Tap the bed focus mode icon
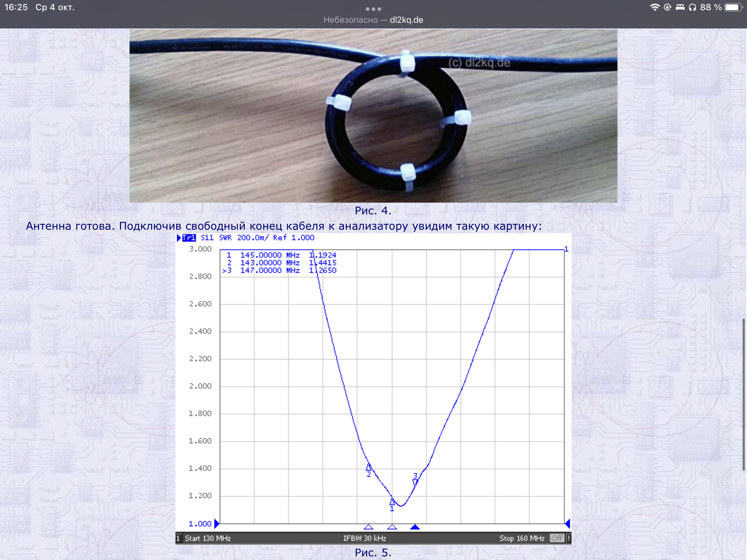Viewport: 747px width, 560px height. (x=680, y=7)
